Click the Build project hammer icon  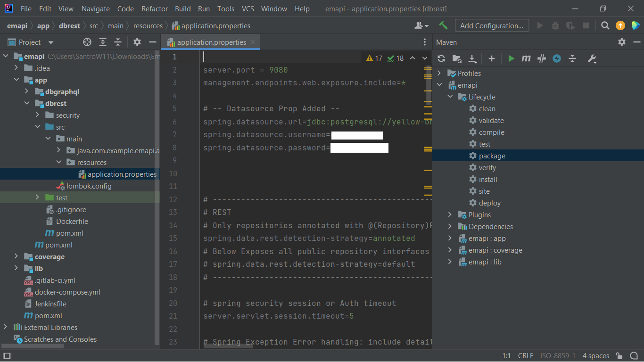(x=443, y=25)
